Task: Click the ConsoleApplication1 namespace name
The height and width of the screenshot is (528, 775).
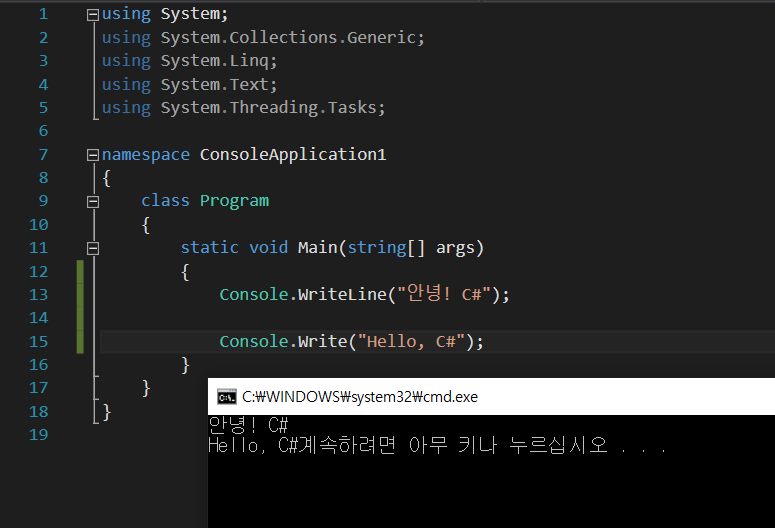Action: 293,155
